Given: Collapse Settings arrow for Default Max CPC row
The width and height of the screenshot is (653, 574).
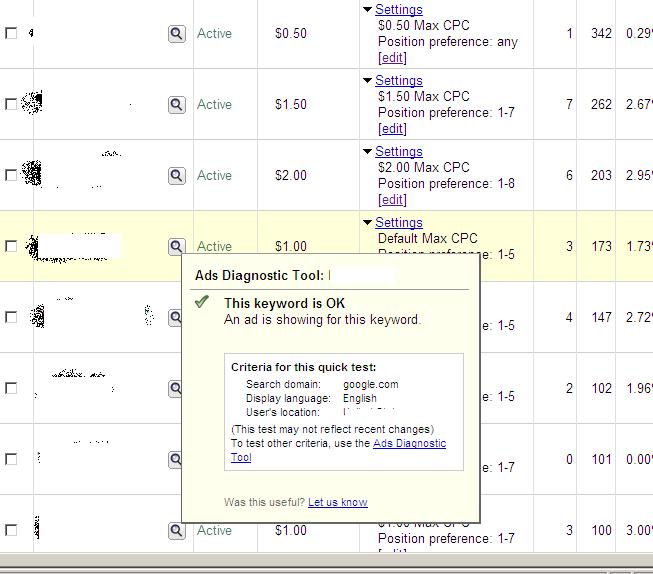Looking at the screenshot, I should click(367, 222).
